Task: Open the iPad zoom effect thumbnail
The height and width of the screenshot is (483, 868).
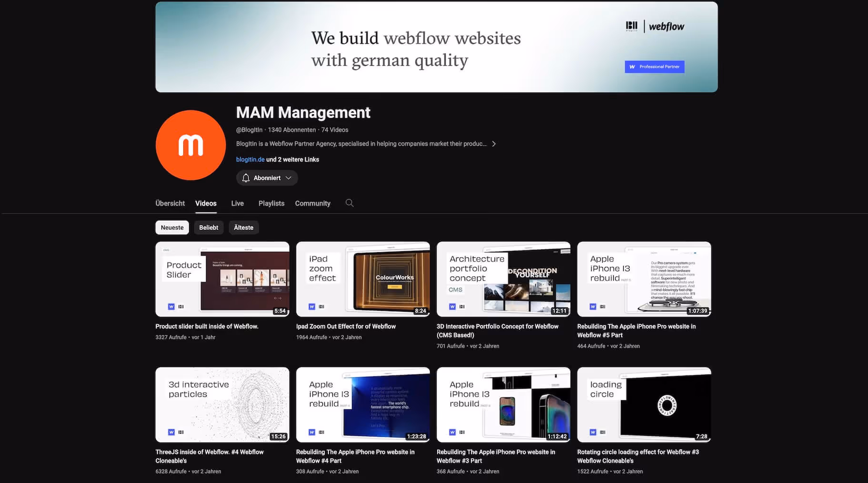Action: coord(363,279)
